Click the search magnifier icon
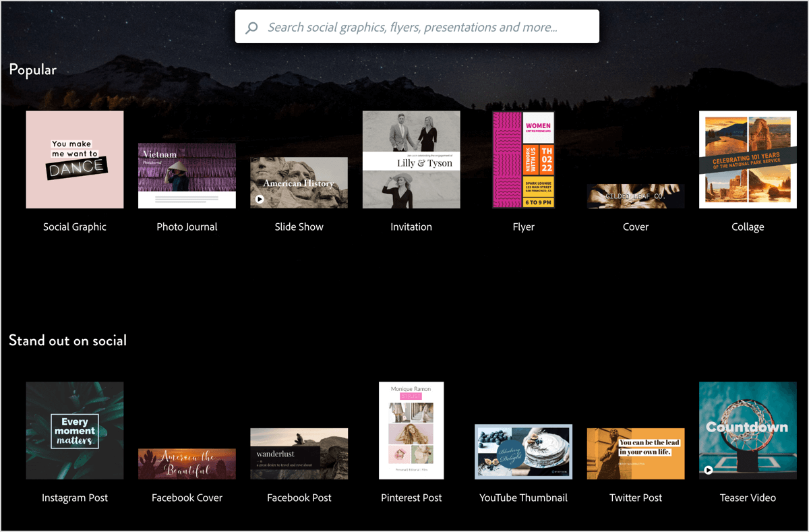Screen dimensions: 809x532 click(251, 28)
